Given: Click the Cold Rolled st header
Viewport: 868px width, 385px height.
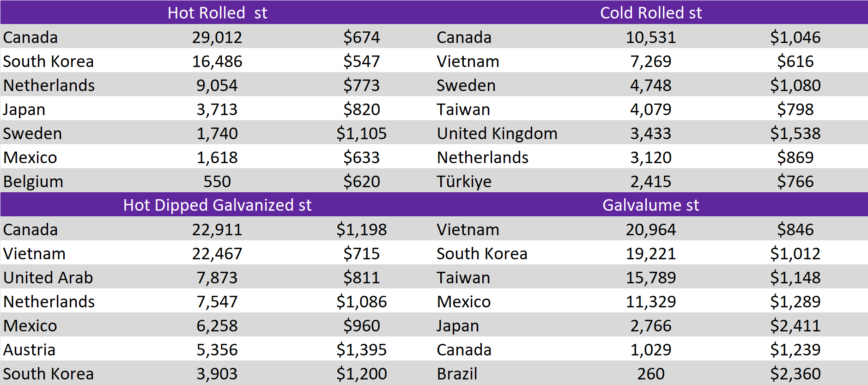Looking at the screenshot, I should pyautogui.click(x=650, y=13).
